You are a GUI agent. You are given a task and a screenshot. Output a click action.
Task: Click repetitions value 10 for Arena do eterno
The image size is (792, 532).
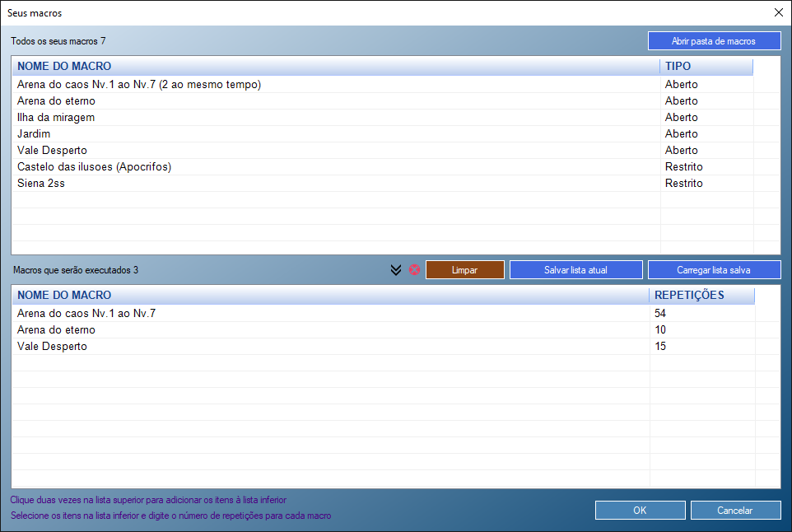(660, 330)
